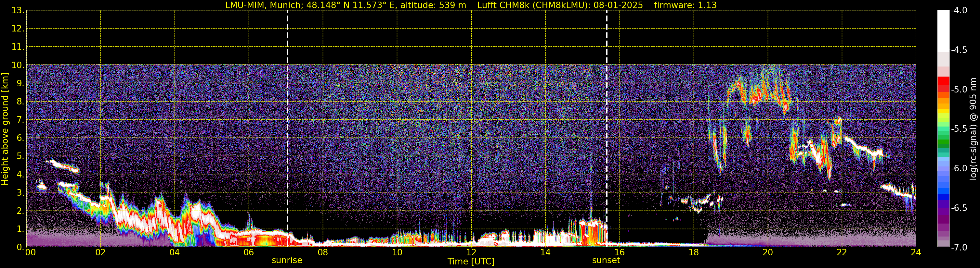Viewport: 980px width, 268px height.
Task: Click the '14' time tick label
Action: 545,253
